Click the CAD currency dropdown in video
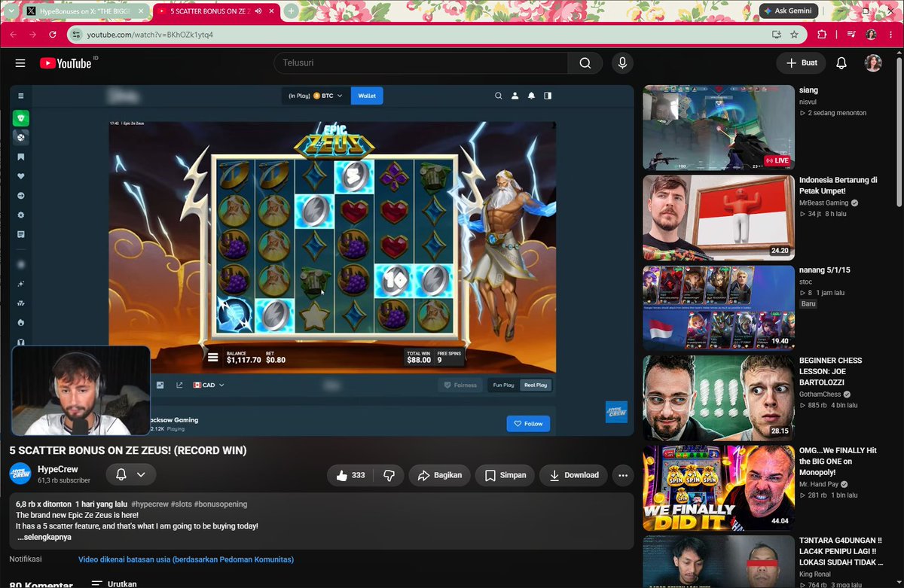This screenshot has width=904, height=588. pyautogui.click(x=209, y=385)
